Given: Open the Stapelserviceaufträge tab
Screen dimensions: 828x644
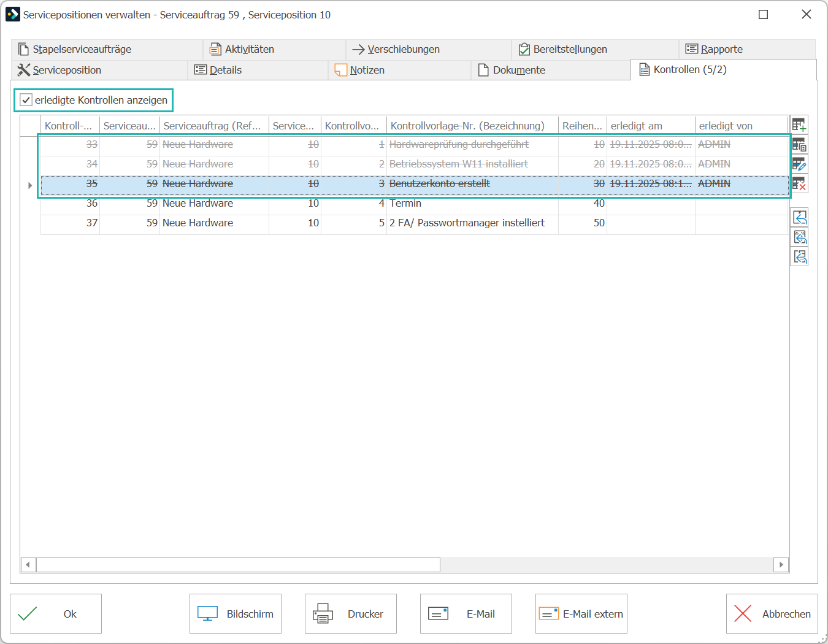Looking at the screenshot, I should coord(107,49).
